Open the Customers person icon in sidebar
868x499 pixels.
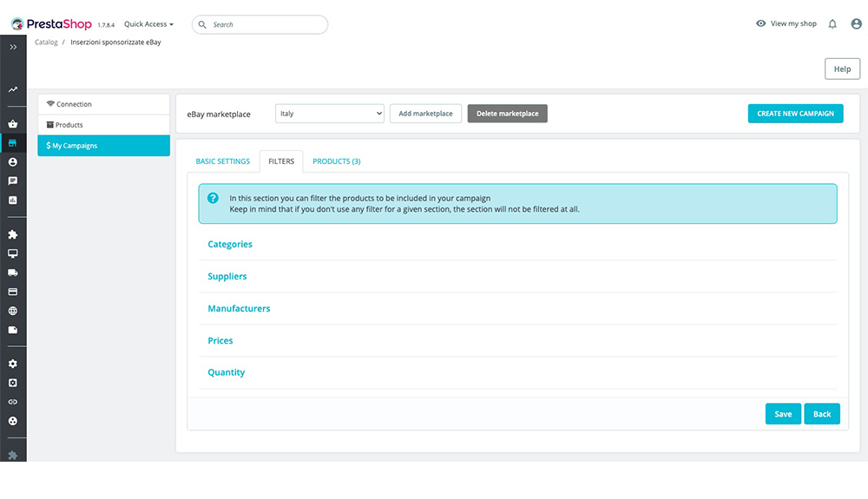(x=13, y=162)
